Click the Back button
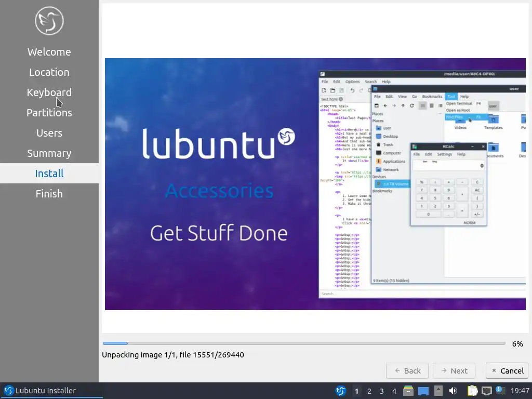Image resolution: width=532 pixels, height=399 pixels. click(x=407, y=371)
